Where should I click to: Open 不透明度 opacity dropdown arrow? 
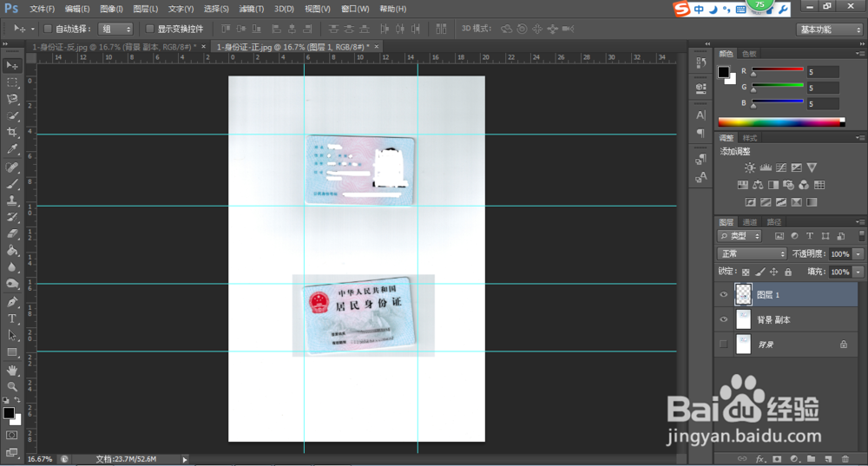point(858,254)
